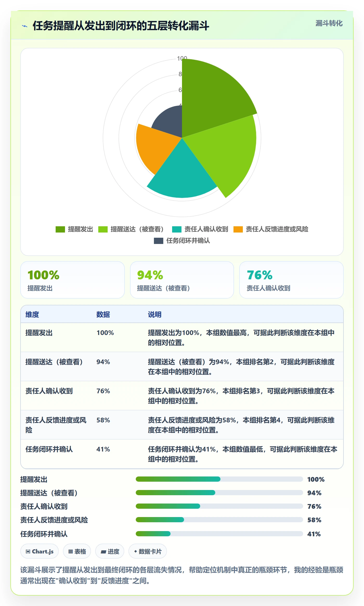This screenshot has height=606, width=364.
Task: Click the 说明 column header
Action: pos(155,314)
